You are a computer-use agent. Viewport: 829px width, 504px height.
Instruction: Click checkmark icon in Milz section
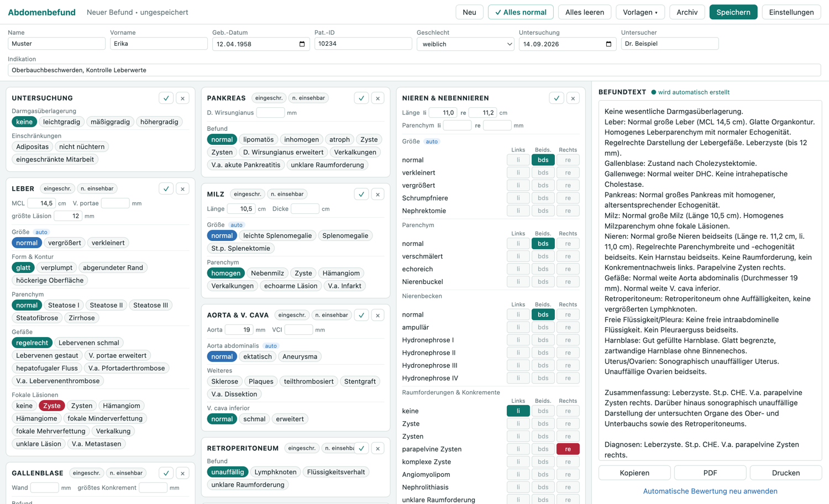(361, 195)
